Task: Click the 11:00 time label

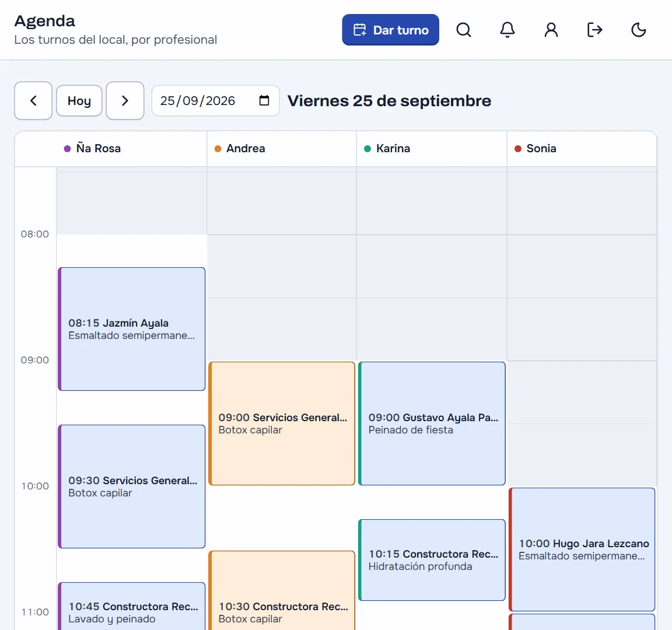Action: coord(35,612)
